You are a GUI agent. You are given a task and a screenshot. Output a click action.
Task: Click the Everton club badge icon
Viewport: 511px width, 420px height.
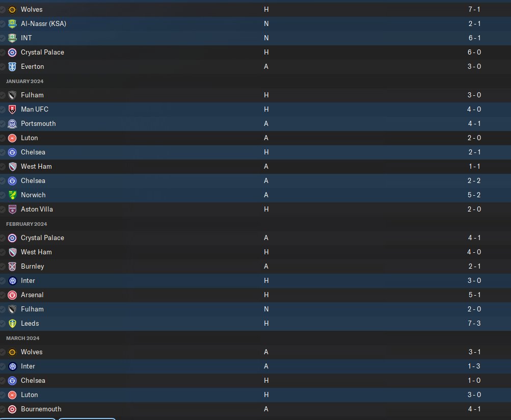(12, 67)
